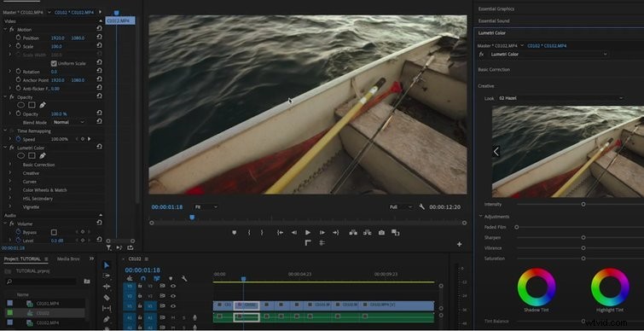This screenshot has height=331, width=644.
Task: Add a marker in program monitor
Action: tap(235, 232)
